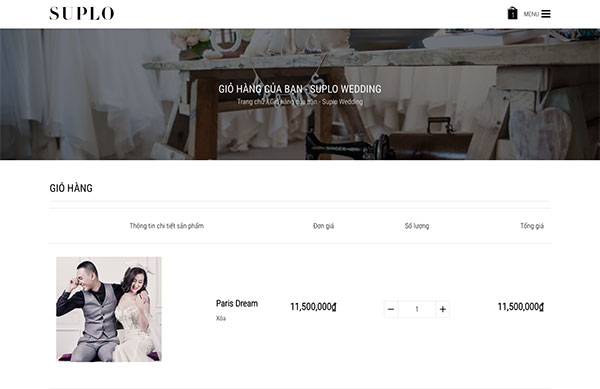Open the hamburger menu icon
The height and width of the screenshot is (389, 600).
pos(546,14)
